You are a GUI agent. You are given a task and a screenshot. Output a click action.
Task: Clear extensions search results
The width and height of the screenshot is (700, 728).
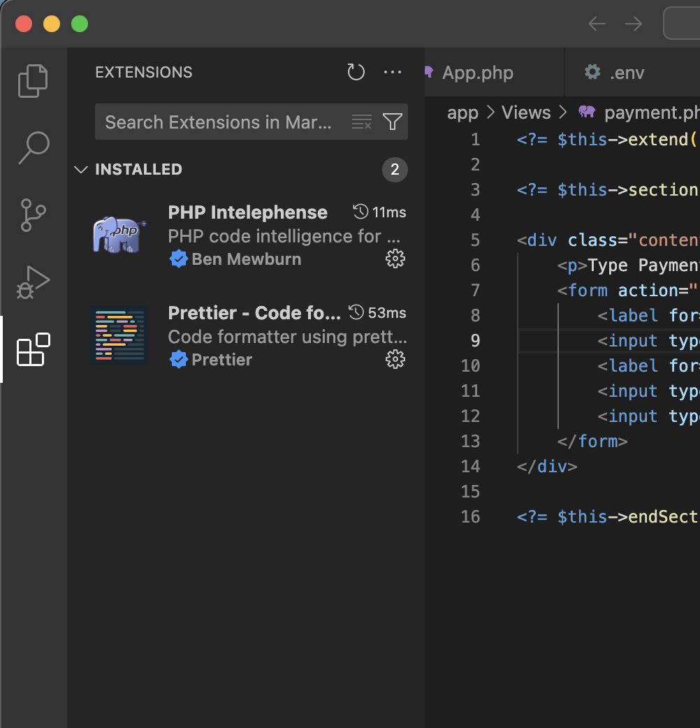pyautogui.click(x=362, y=122)
